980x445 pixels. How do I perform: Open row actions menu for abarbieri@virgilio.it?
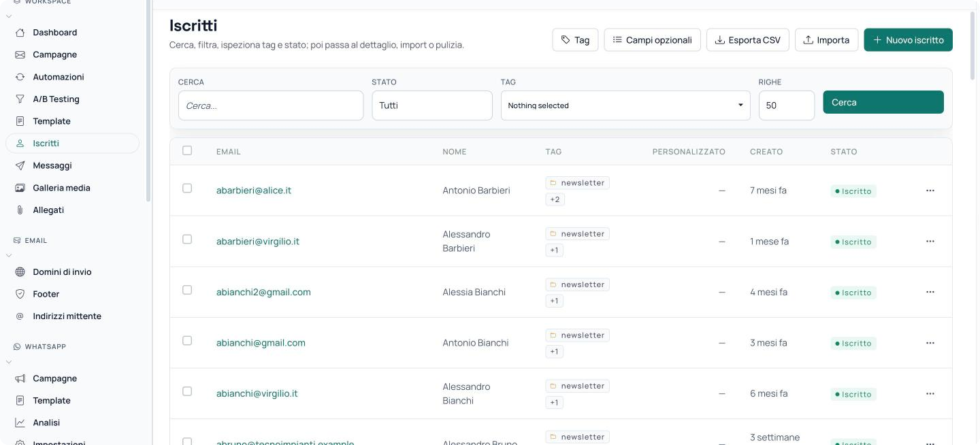[x=930, y=242]
